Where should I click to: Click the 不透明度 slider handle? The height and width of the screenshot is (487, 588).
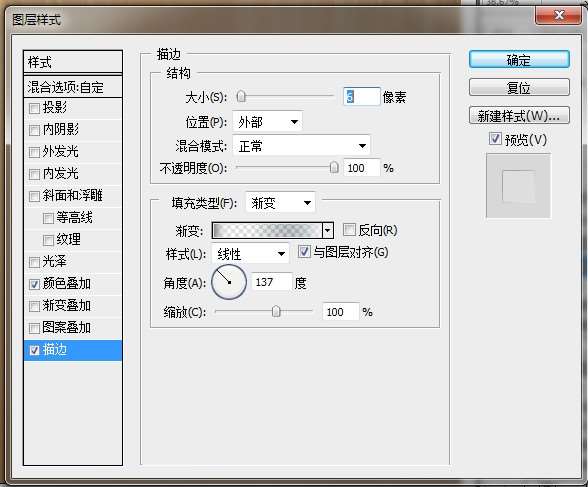click(x=334, y=168)
